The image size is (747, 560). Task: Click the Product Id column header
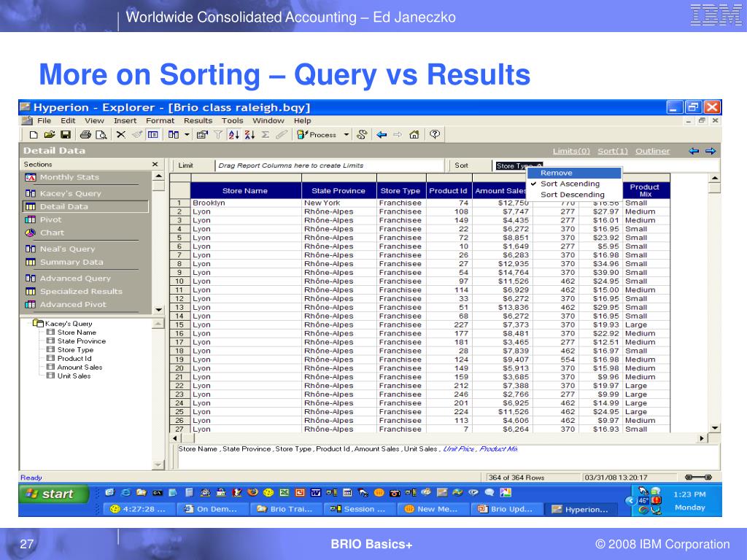tap(449, 191)
